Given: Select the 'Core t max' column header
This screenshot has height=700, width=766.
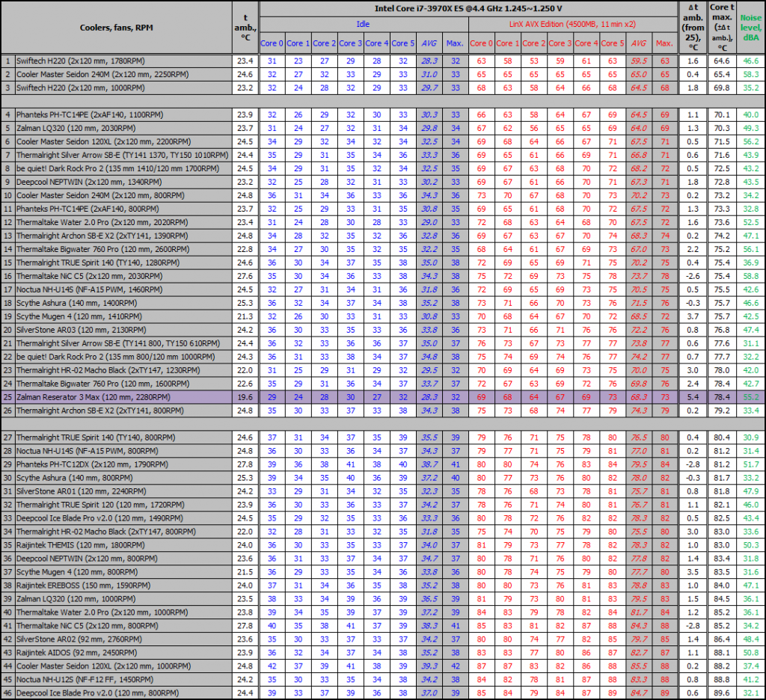Looking at the screenshot, I should 723,20.
